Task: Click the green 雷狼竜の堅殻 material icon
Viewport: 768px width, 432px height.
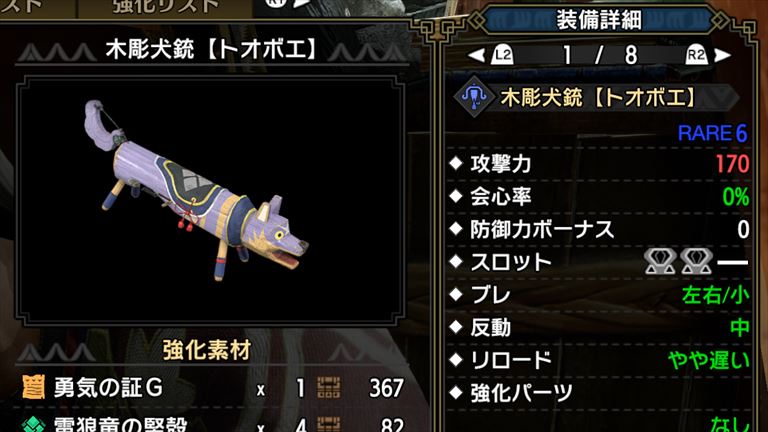Action: (33, 424)
